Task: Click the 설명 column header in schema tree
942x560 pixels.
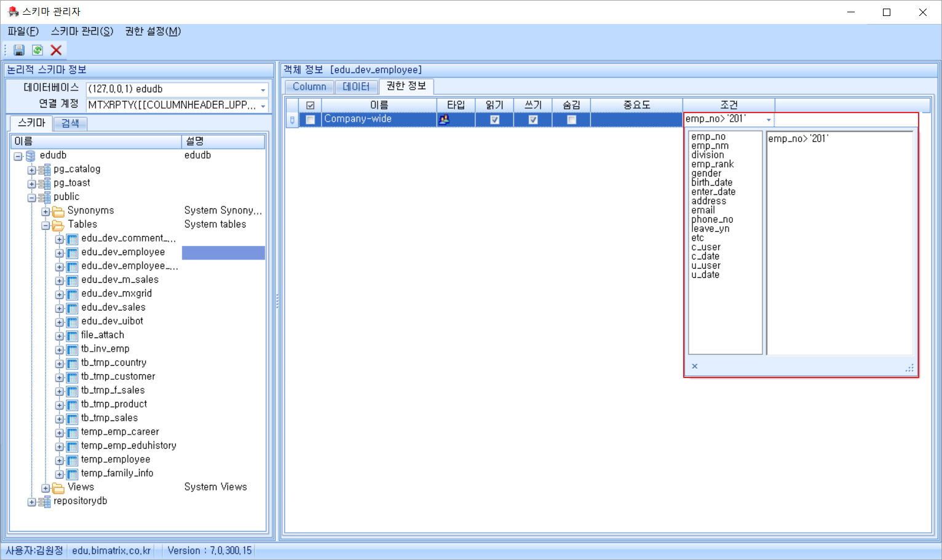Action: (223, 141)
